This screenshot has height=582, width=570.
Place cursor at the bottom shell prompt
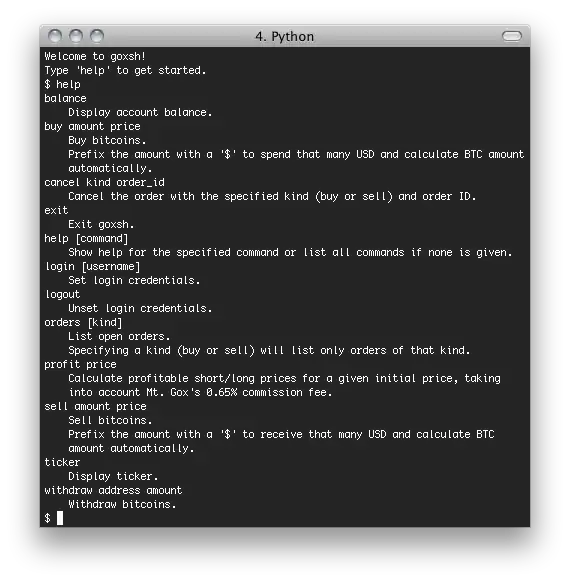point(60,517)
